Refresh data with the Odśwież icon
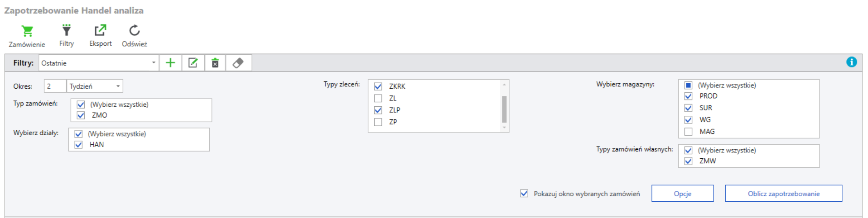Image resolution: width=868 pixels, height=218 pixels. pyautogui.click(x=134, y=30)
